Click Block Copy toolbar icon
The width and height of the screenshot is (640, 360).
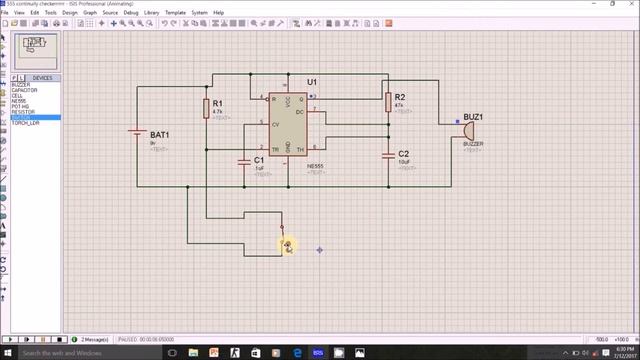215,24
